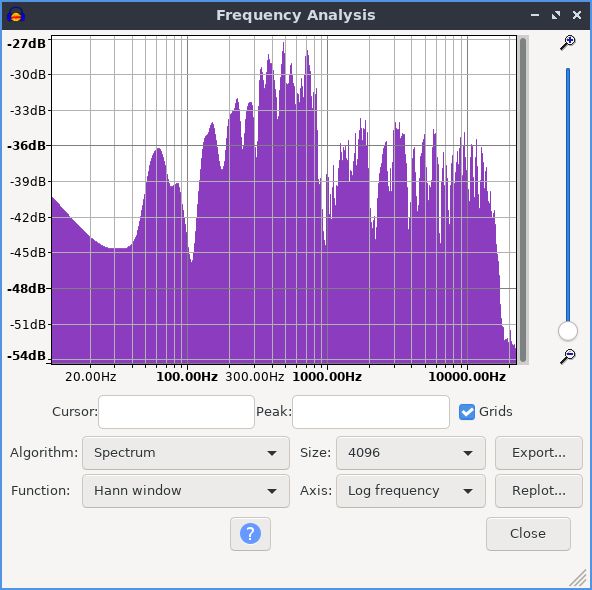Click the Frequency Analysis title text
Viewport: 592px width, 590px height.
point(296,15)
